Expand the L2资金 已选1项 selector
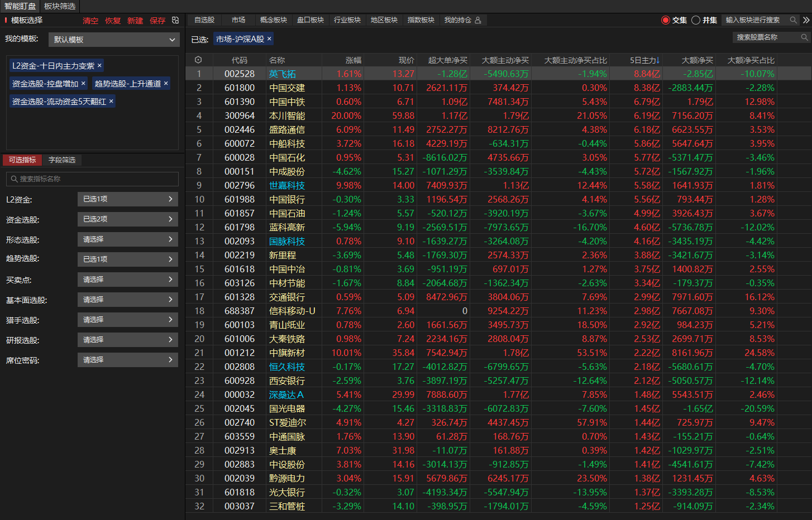The image size is (812, 520). point(128,199)
